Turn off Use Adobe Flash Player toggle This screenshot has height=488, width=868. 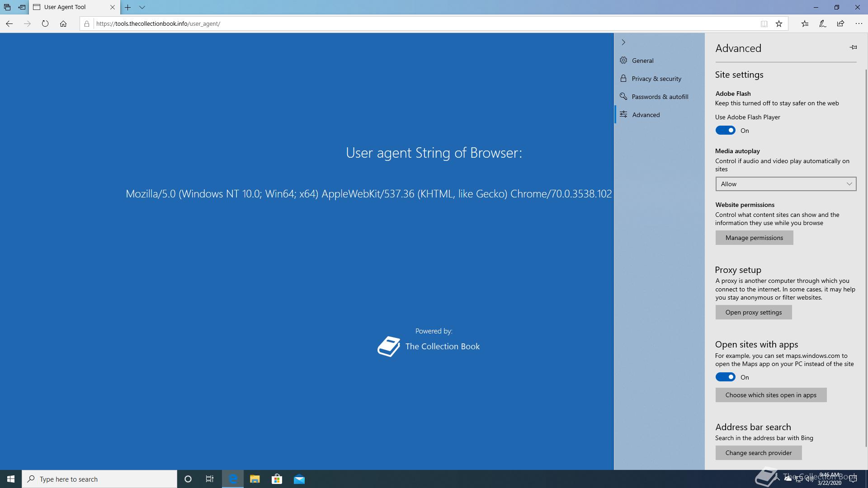click(725, 131)
